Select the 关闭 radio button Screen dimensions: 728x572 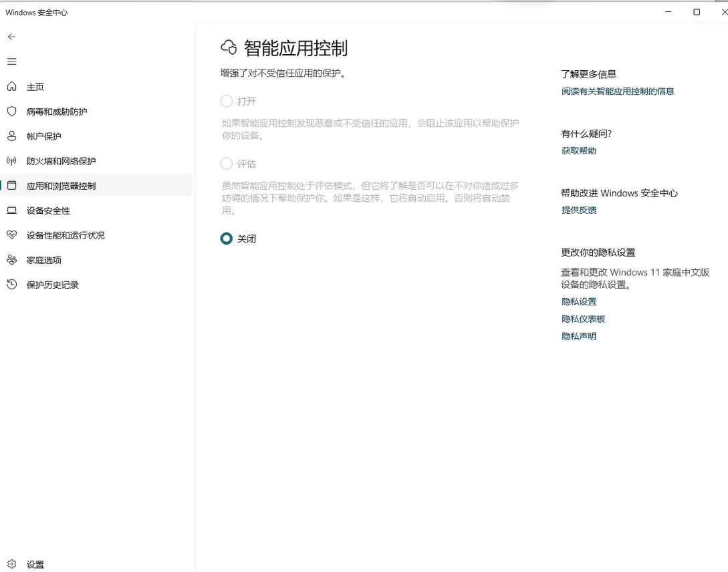click(x=227, y=239)
